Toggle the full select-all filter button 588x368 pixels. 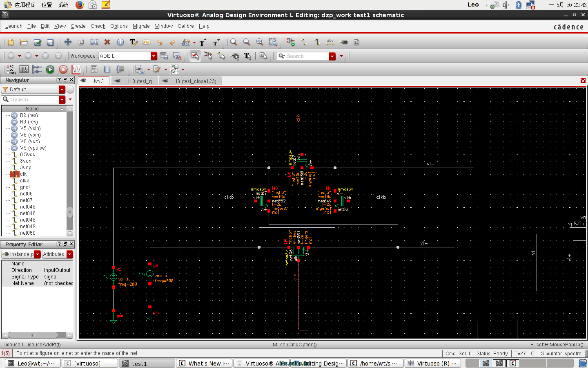tap(195, 56)
